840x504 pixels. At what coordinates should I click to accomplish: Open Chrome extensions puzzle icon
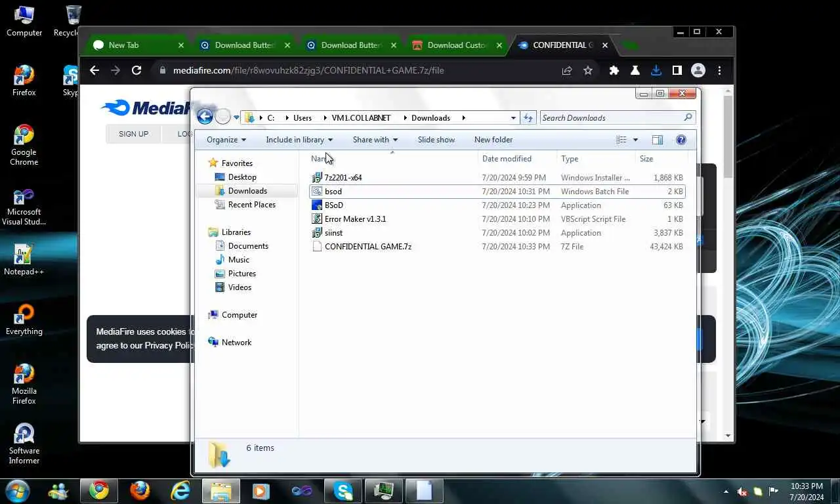[614, 70]
